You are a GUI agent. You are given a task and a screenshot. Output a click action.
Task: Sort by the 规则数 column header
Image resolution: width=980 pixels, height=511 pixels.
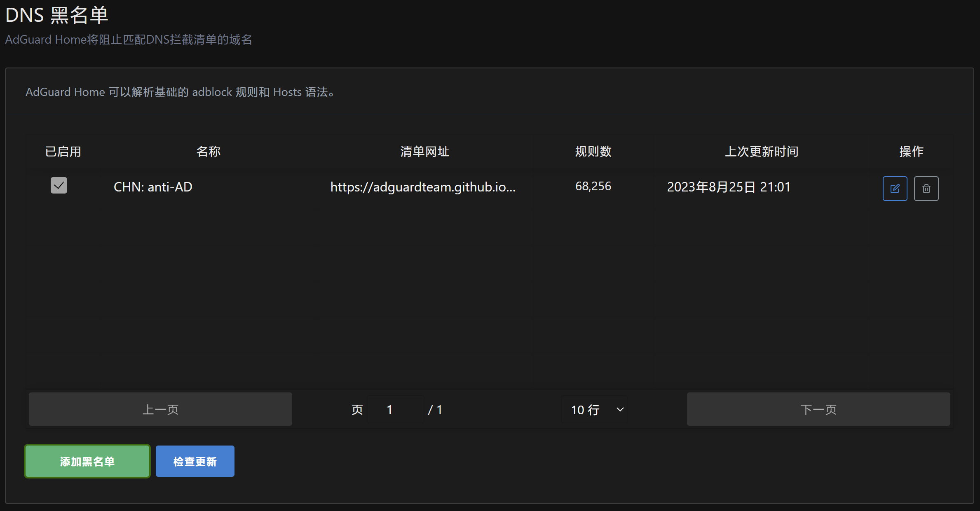pyautogui.click(x=593, y=152)
